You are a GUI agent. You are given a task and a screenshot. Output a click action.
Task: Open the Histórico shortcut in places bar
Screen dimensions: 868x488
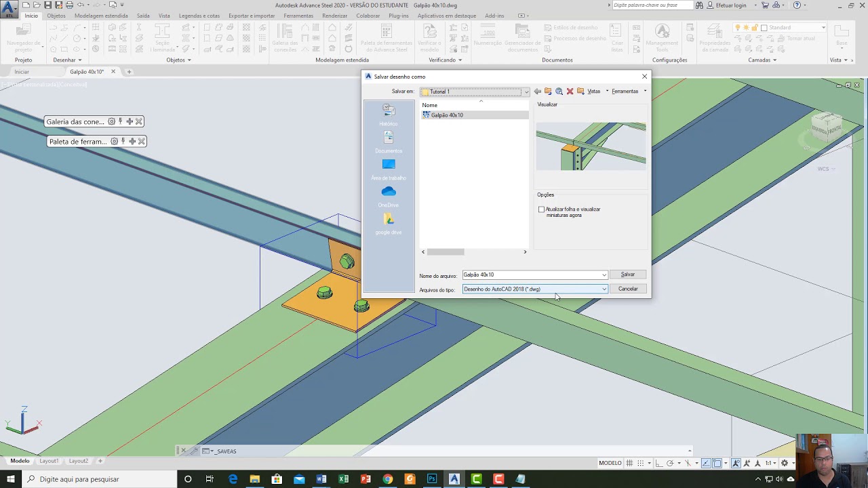(x=389, y=115)
